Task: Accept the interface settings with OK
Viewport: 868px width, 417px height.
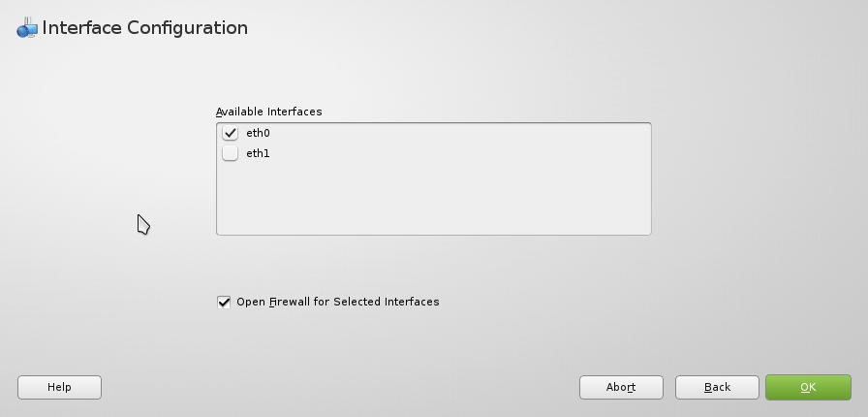Action: [808, 387]
